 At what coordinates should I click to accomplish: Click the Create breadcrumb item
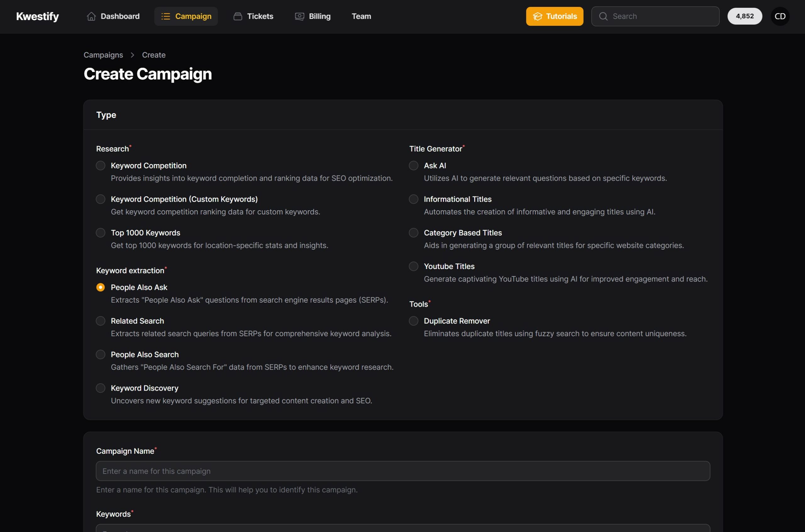(x=153, y=54)
